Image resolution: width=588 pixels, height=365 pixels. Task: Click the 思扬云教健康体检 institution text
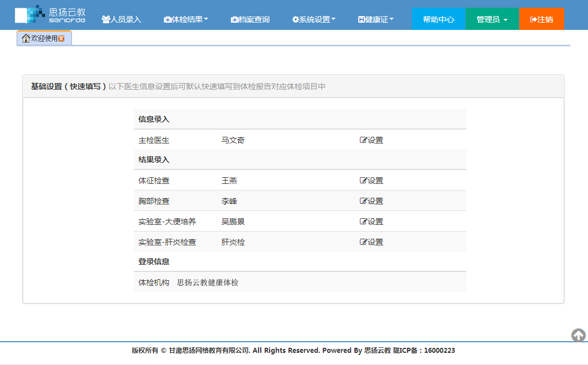click(208, 282)
